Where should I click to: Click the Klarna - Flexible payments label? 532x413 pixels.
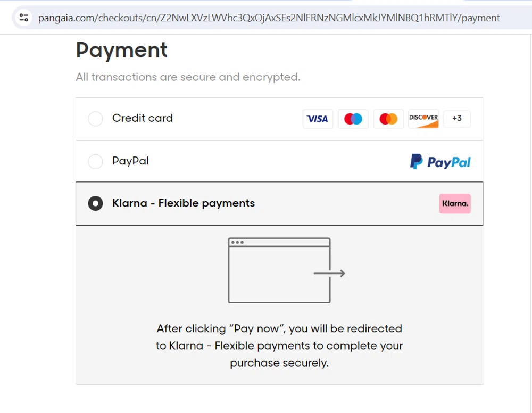[x=183, y=203]
